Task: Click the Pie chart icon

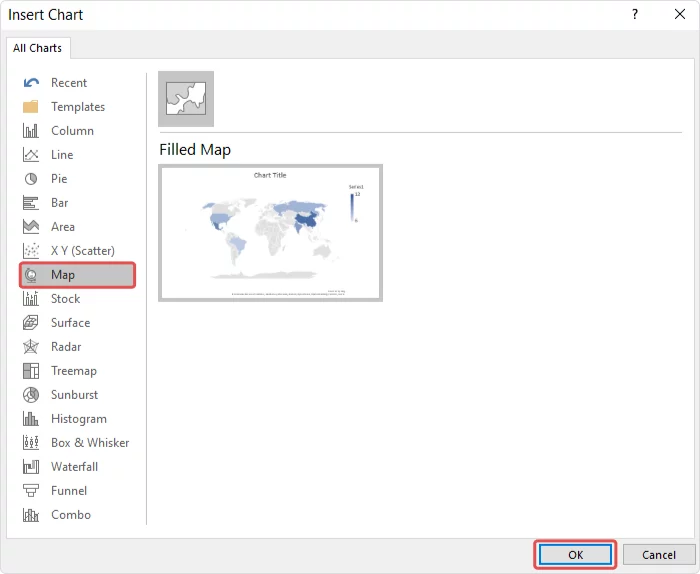Action: [31, 179]
